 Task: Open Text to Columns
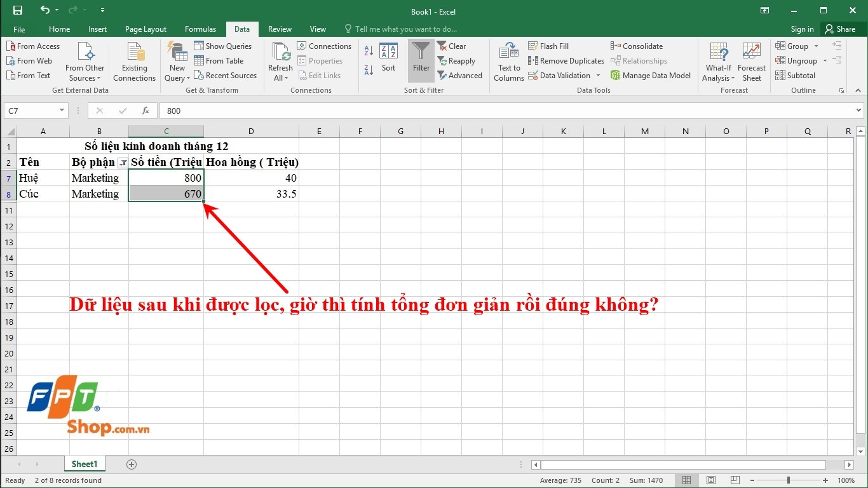509,62
